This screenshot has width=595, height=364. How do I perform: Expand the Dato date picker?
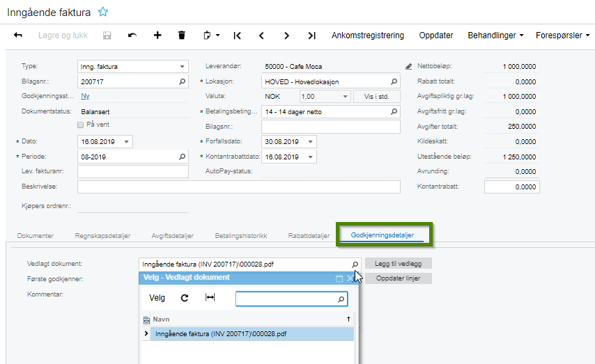[127, 142]
